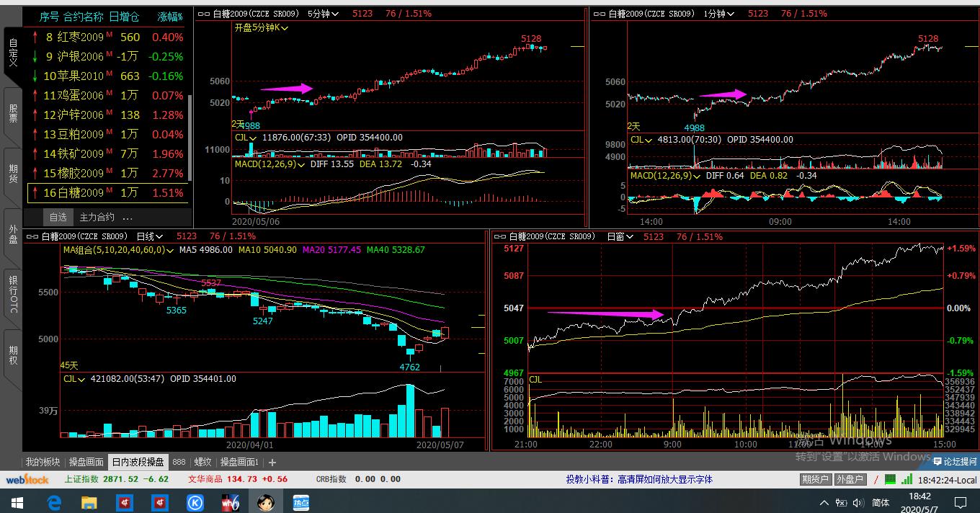
Task: Click the speaker volume tray icon
Action: 860,502
